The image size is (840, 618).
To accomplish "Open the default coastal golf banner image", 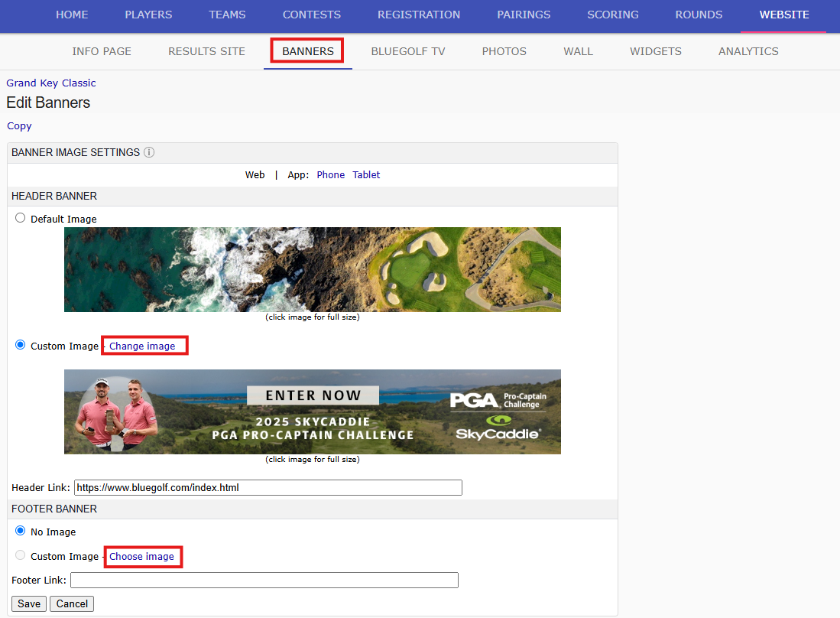I will click(x=313, y=269).
